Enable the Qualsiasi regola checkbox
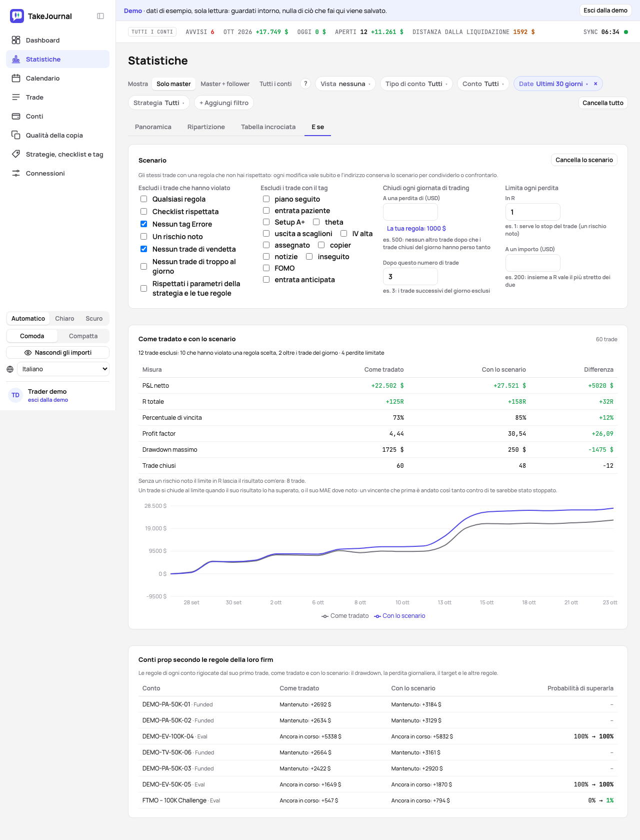The image size is (640, 840). click(x=144, y=199)
